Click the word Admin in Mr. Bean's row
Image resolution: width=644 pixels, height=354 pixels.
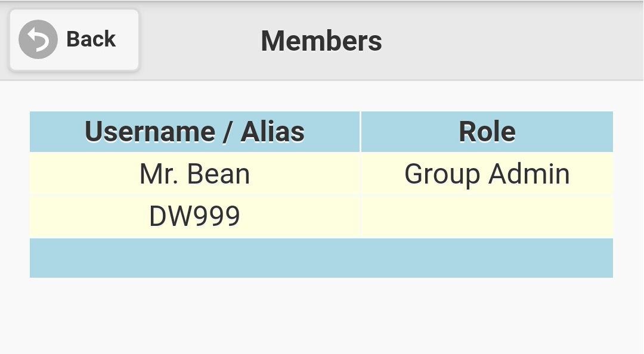tap(529, 174)
